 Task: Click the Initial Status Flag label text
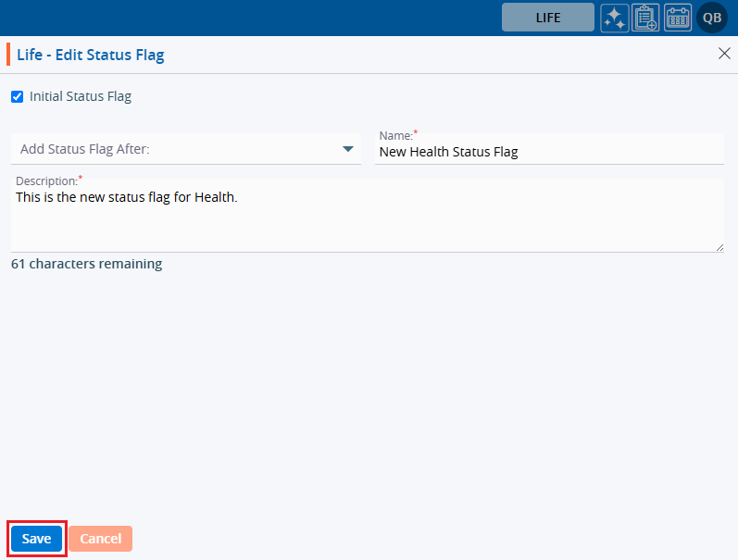pos(81,96)
